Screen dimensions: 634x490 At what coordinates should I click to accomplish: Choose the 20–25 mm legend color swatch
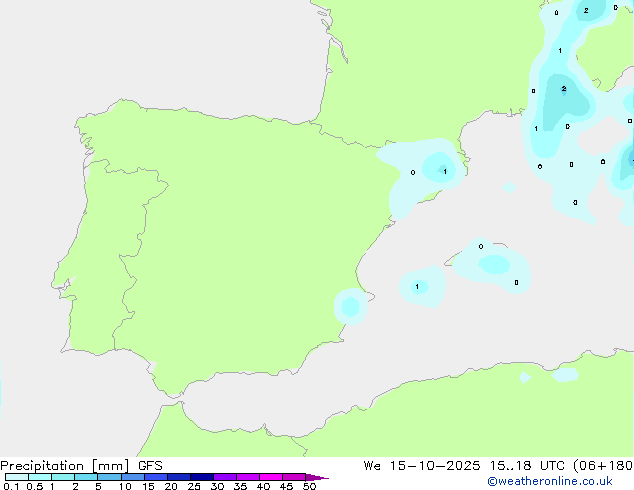pos(179,477)
